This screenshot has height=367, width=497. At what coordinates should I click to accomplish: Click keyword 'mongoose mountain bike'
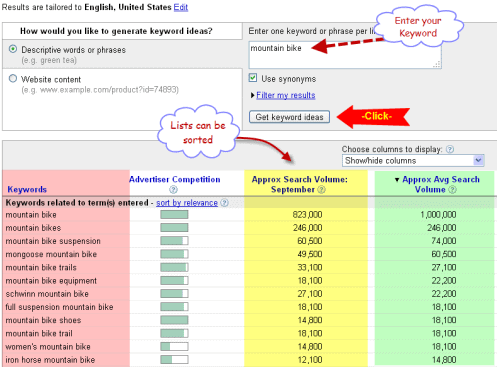coord(51,254)
